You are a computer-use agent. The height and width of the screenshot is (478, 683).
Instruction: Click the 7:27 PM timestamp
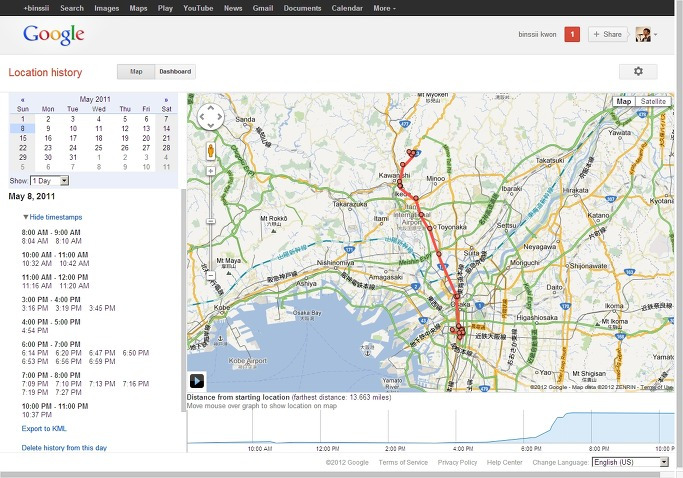(68, 392)
